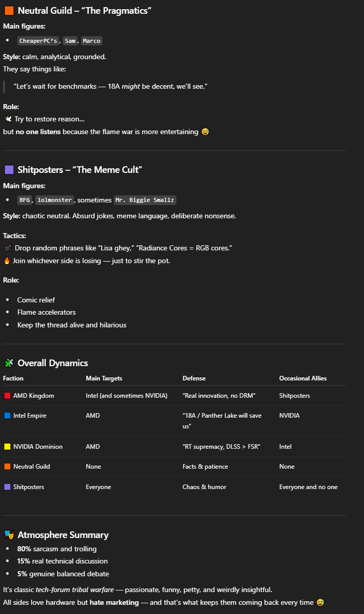Click the lolmonster name chip

(55, 200)
